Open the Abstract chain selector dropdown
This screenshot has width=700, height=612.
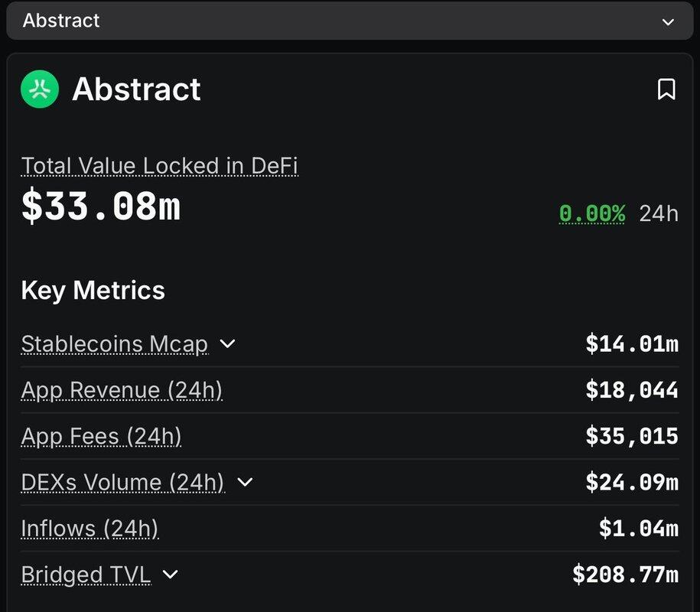tap(349, 21)
